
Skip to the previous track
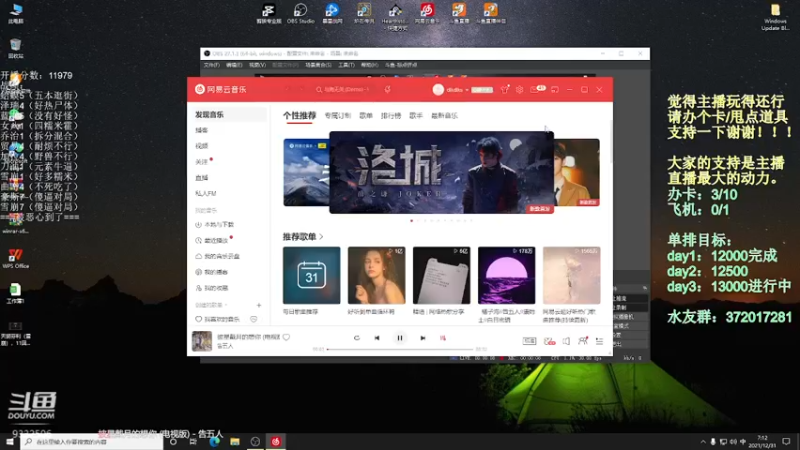pos(377,338)
